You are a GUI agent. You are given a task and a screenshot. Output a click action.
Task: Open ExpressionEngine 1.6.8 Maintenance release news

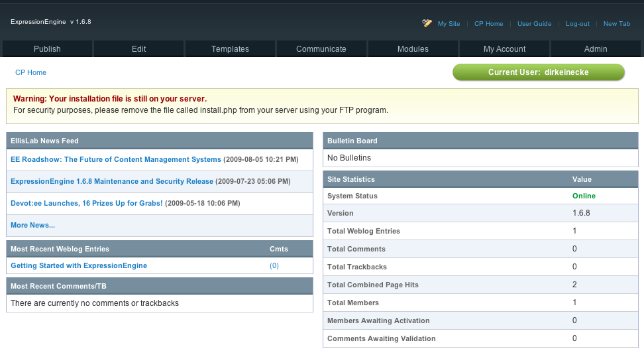112,181
